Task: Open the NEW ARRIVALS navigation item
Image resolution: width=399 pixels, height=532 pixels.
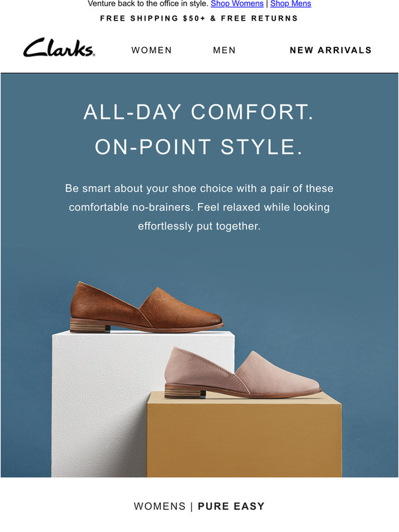Action: (x=331, y=50)
